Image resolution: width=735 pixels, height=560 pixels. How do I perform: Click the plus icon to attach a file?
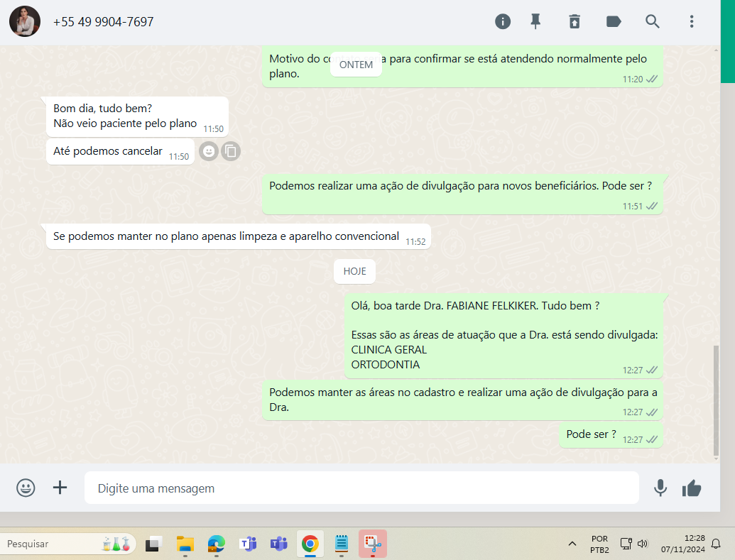pyautogui.click(x=60, y=488)
